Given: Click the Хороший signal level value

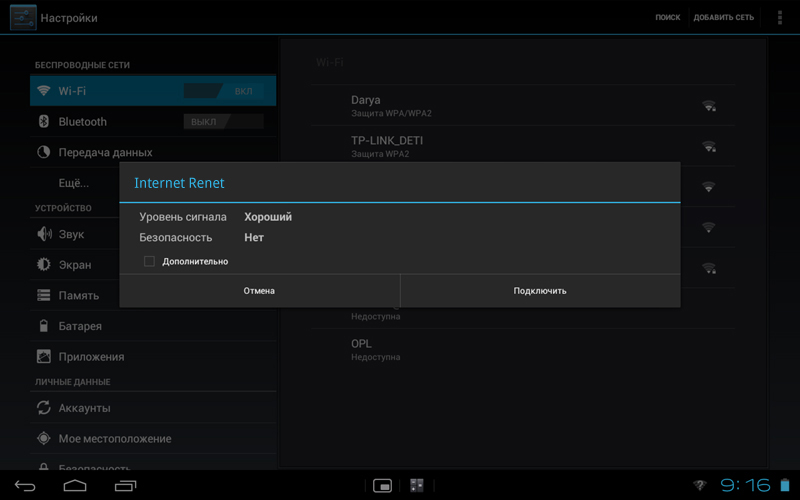Looking at the screenshot, I should [268, 217].
